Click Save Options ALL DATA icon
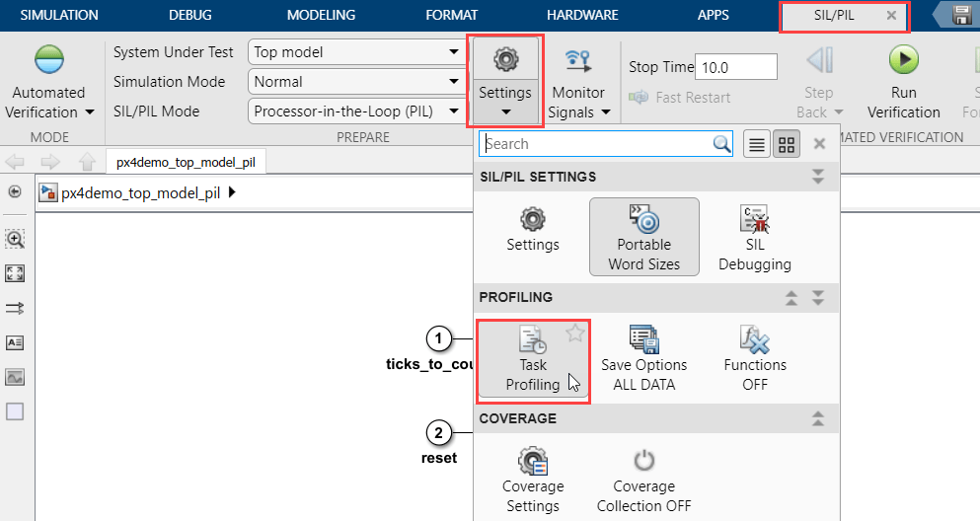980x521 pixels. 643,357
